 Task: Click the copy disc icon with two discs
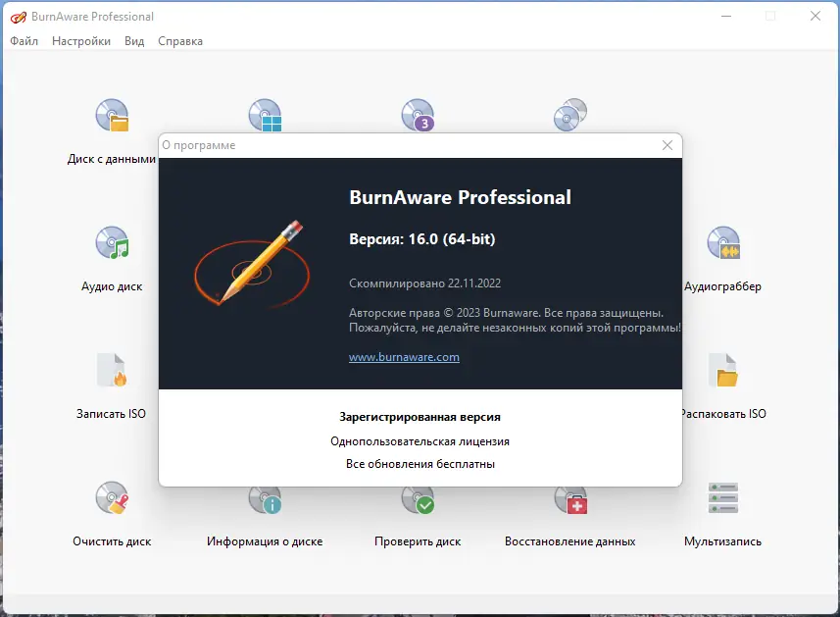[x=570, y=115]
